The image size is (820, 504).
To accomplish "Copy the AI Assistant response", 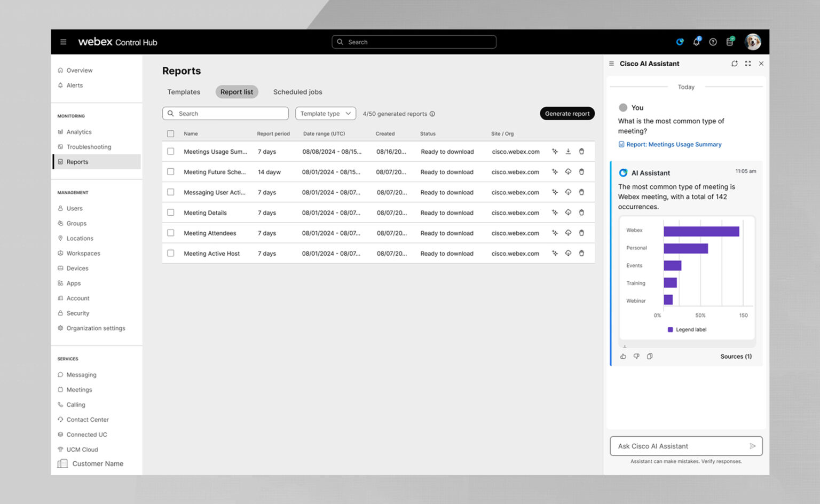I will [650, 356].
